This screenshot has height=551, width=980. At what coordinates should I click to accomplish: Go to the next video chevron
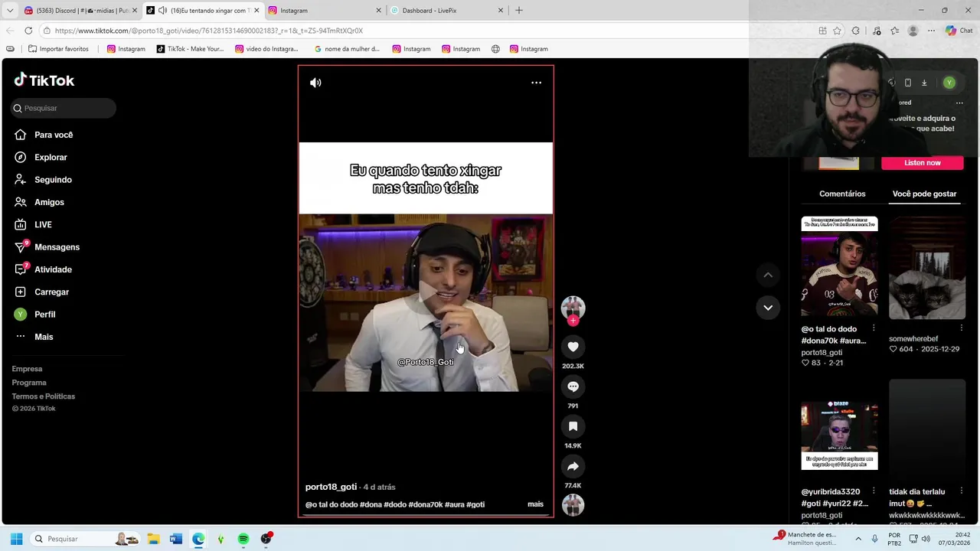768,308
